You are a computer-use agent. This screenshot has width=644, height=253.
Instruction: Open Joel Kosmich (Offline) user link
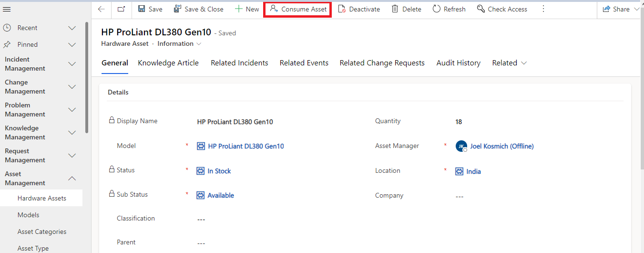coord(502,146)
